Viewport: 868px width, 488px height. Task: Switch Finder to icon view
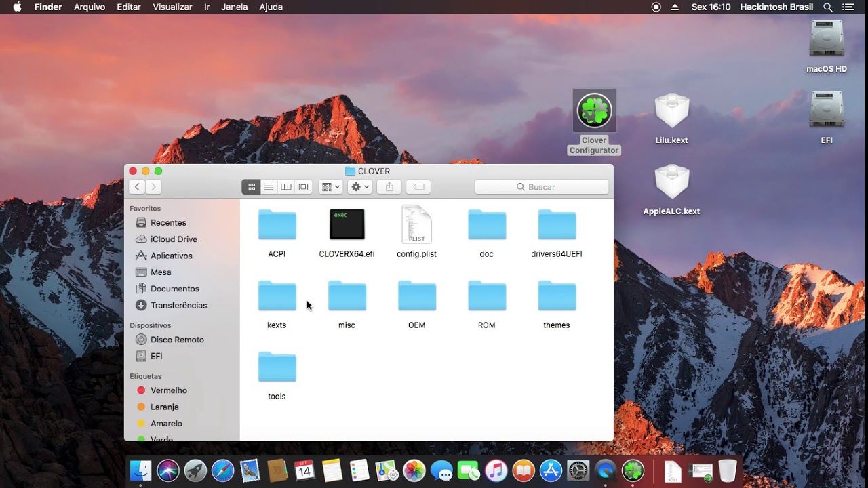(x=251, y=186)
